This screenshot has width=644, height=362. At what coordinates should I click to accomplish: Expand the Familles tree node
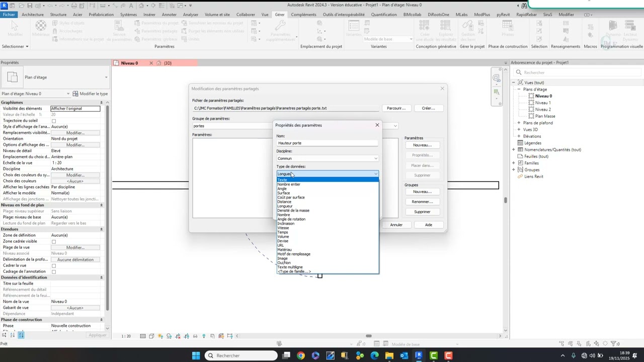[514, 163]
